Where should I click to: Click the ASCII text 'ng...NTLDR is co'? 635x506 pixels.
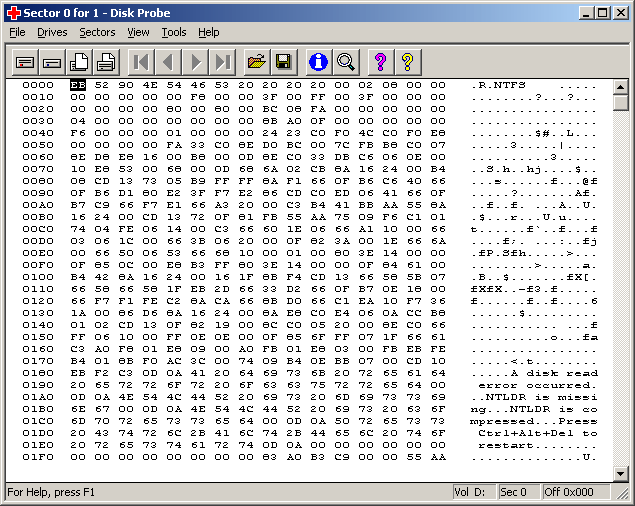[534, 409]
